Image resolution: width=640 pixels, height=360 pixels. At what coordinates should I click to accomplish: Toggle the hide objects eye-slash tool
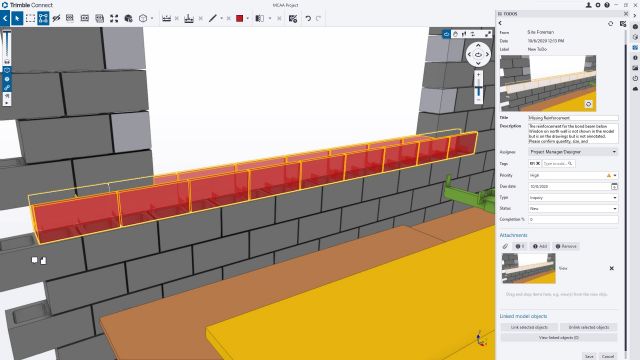(56, 18)
